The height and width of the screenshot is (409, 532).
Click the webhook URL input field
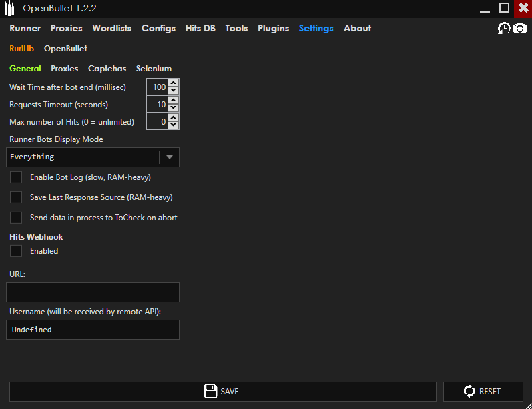93,292
